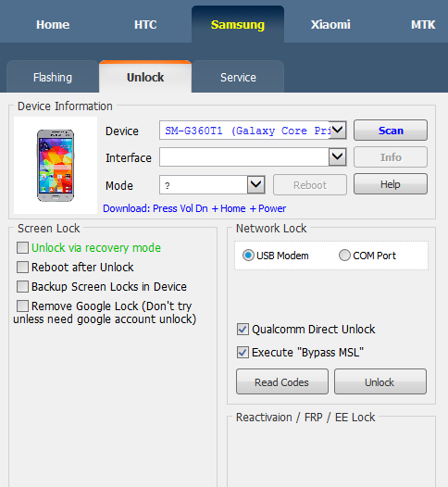Open the Xiaomi tab
The height and width of the screenshot is (487, 448).
pyautogui.click(x=330, y=25)
